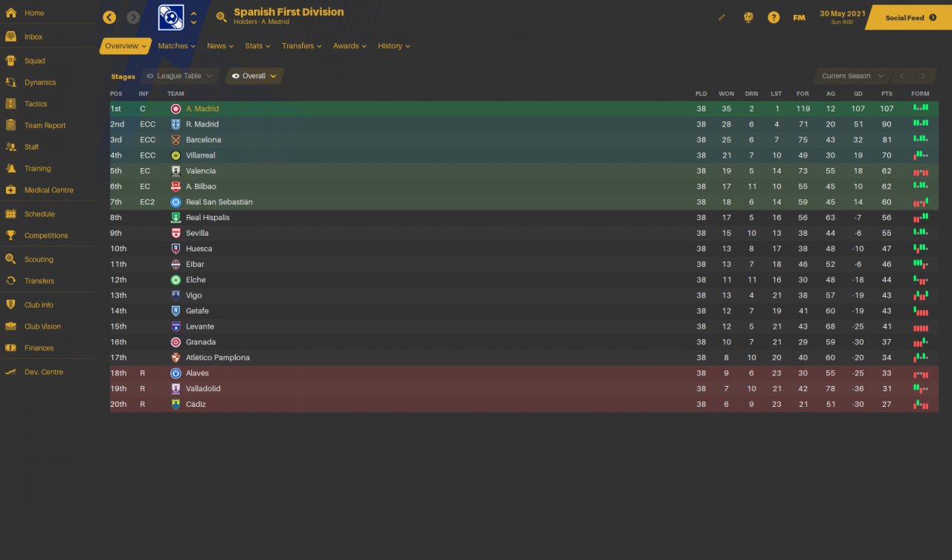The image size is (952, 560).
Task: Expand the Current Season dropdown
Action: point(852,76)
